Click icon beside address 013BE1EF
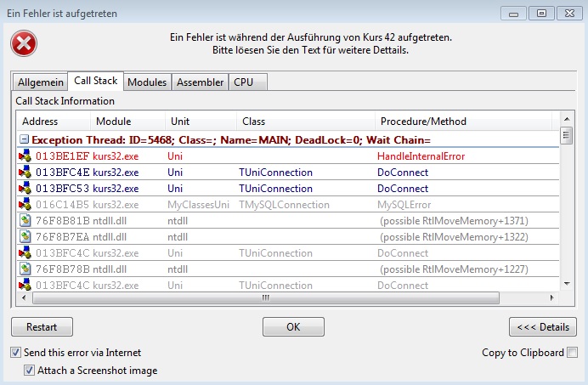 (x=25, y=156)
